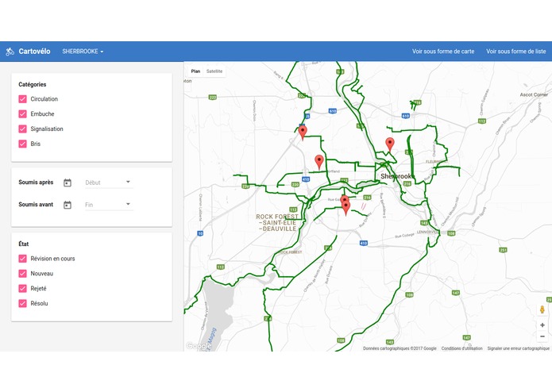The height and width of the screenshot is (392, 552).
Task: Click the Rock Forest–Saint-Élie–Deauville map label
Action: tap(277, 222)
